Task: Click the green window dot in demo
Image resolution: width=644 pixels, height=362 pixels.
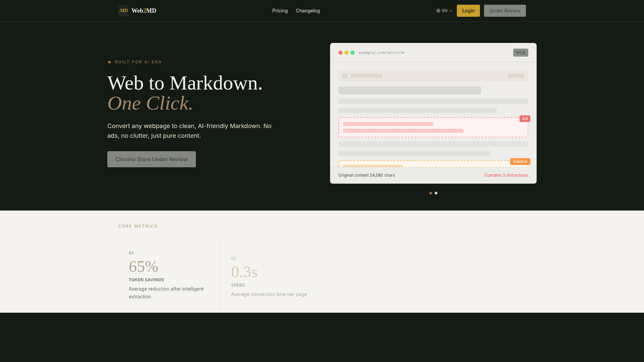Action: pos(353,53)
